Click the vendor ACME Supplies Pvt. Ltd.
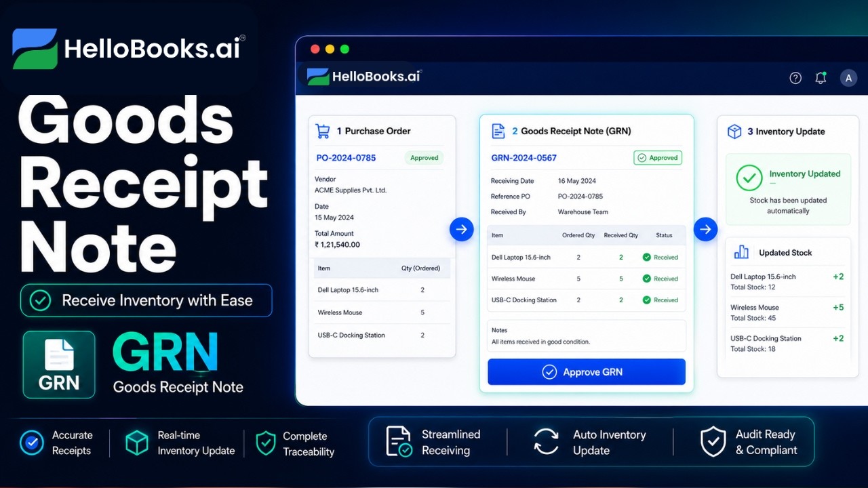The width and height of the screenshot is (868, 488). click(x=351, y=190)
